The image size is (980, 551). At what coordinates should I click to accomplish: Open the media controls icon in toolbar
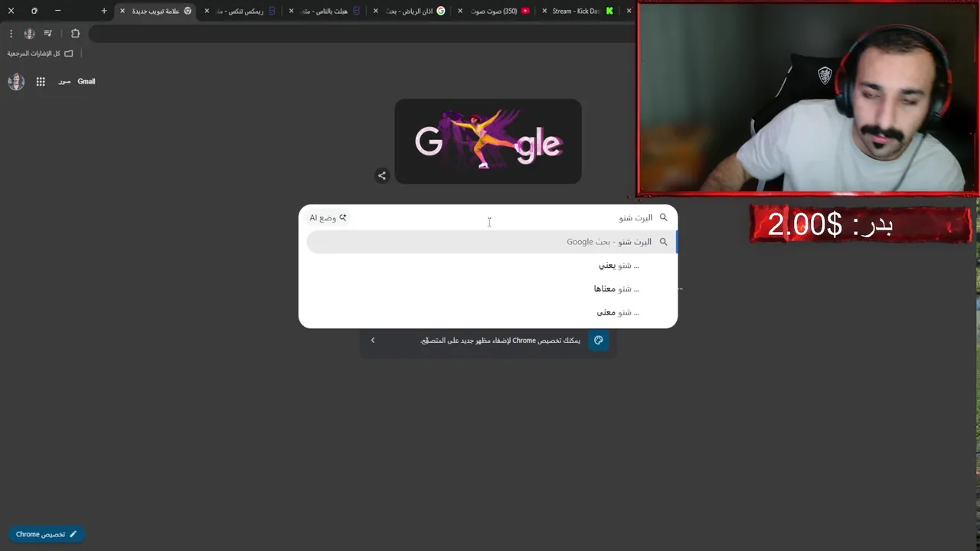coord(48,34)
